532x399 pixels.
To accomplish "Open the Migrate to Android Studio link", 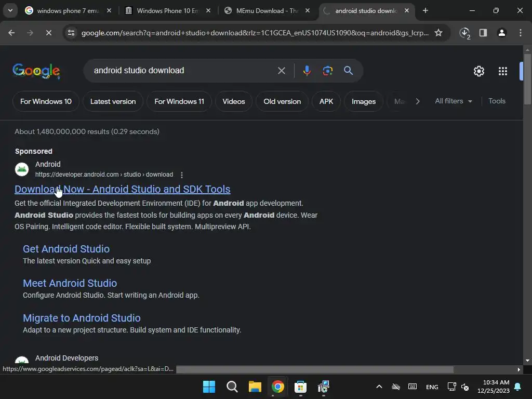I will (x=82, y=318).
